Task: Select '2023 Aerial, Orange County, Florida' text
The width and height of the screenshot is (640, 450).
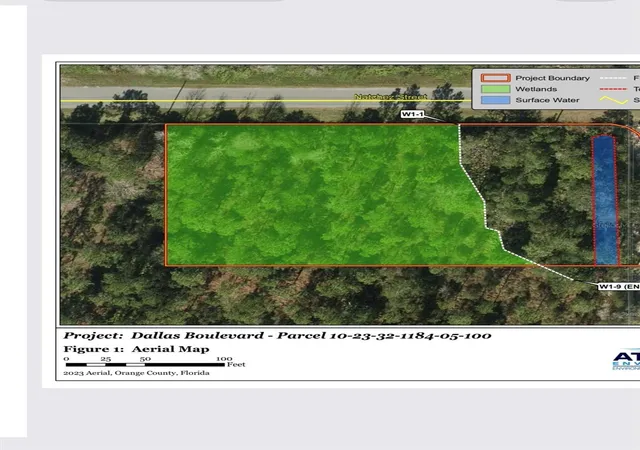Action: click(x=136, y=373)
